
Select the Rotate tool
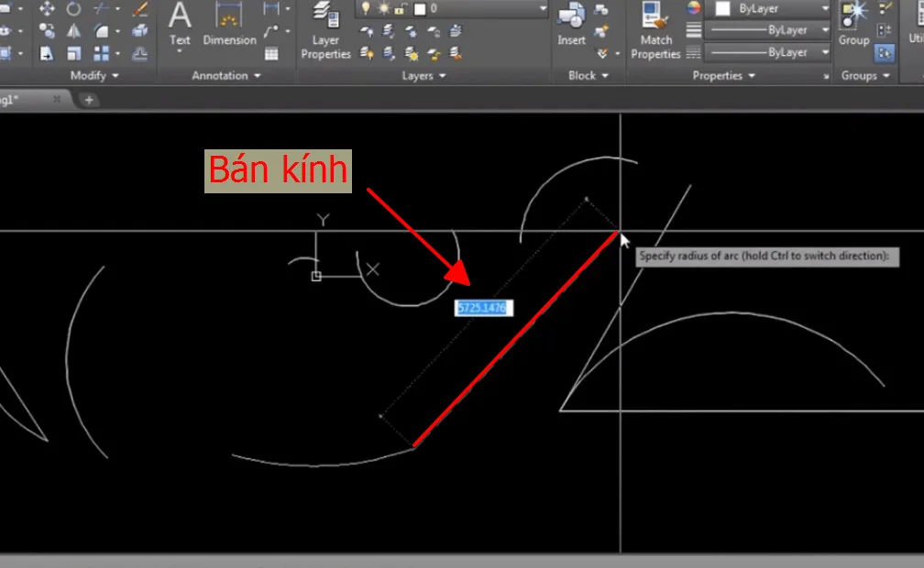(x=73, y=8)
